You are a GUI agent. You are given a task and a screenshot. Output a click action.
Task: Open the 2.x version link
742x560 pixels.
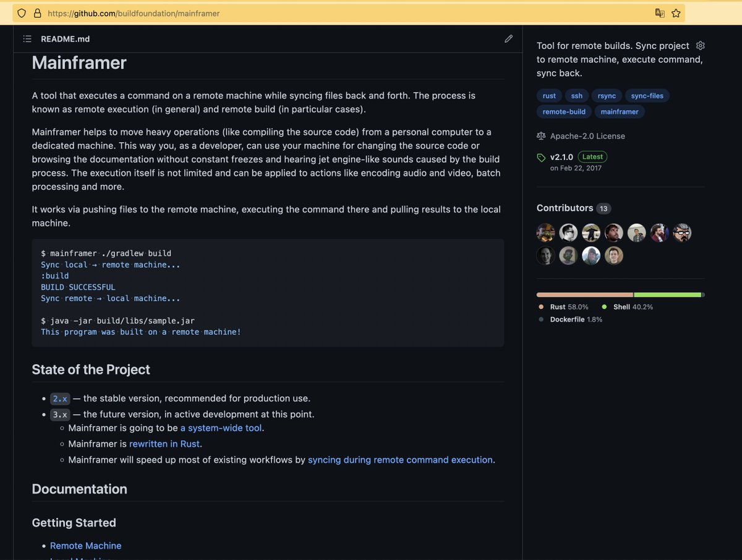click(x=60, y=399)
